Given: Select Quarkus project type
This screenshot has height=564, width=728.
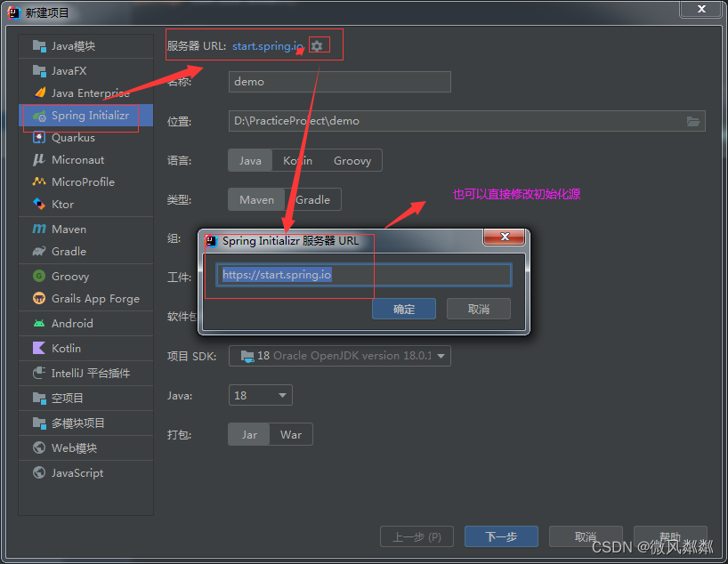Looking at the screenshot, I should (86, 138).
